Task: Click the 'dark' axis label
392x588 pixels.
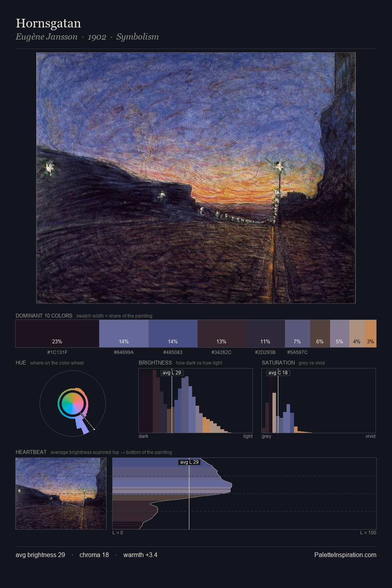Action: [x=143, y=436]
